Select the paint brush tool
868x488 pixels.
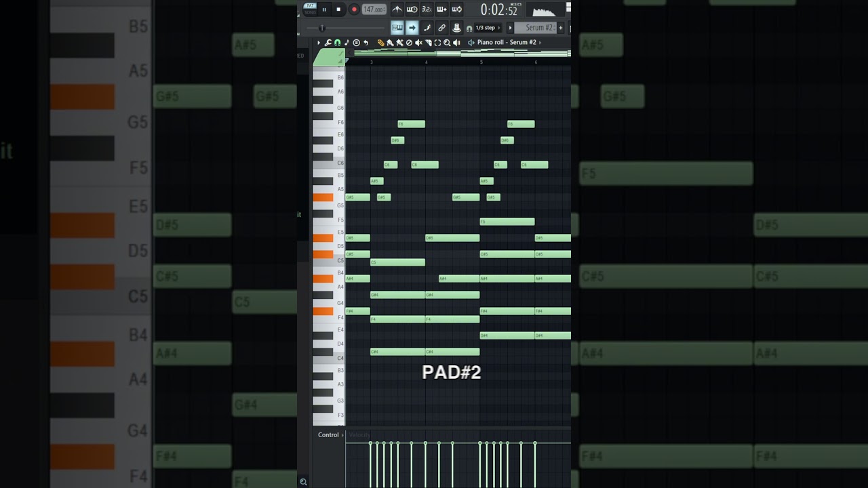(x=390, y=43)
